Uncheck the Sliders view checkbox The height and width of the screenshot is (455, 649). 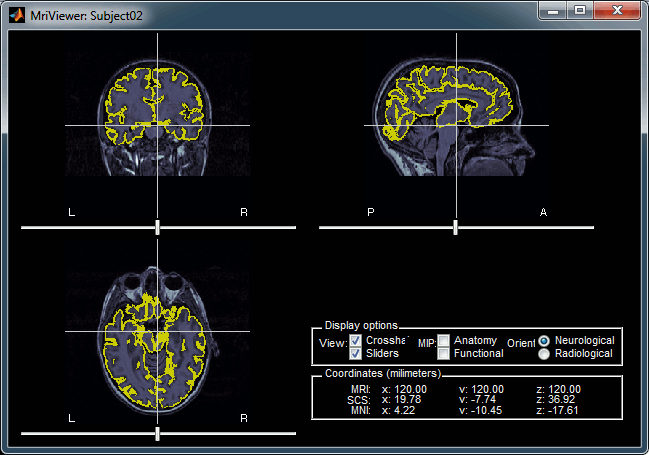[356, 353]
